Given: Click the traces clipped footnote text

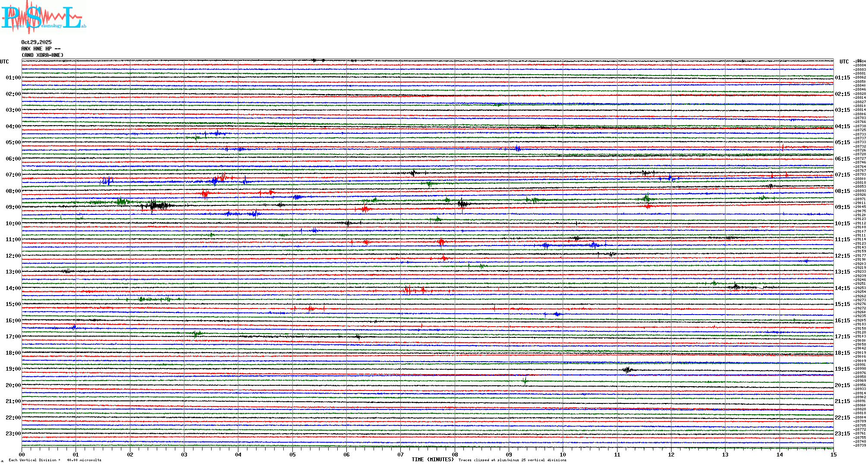Looking at the screenshot, I should (512, 460).
